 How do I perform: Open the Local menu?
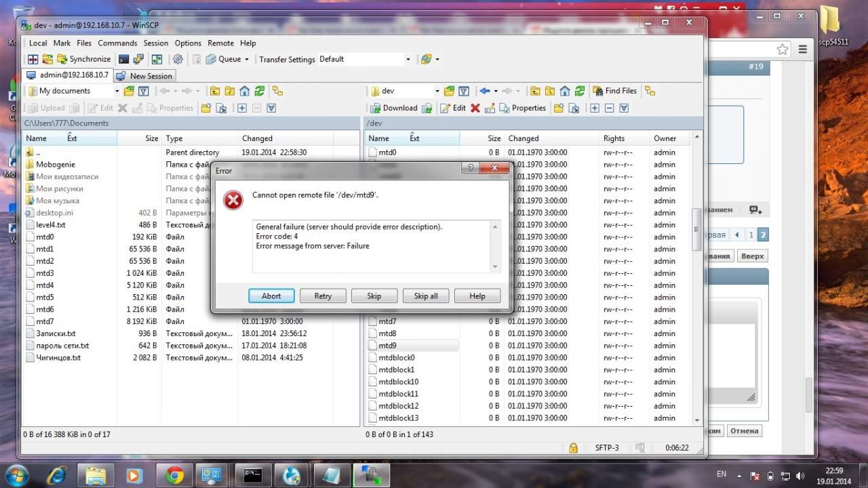(38, 43)
